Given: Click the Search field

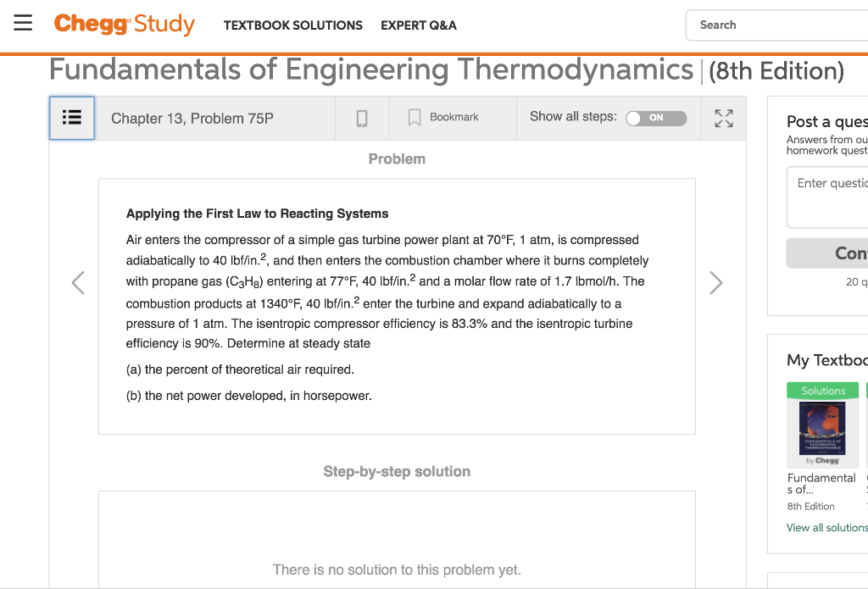Looking at the screenshot, I should 776,25.
